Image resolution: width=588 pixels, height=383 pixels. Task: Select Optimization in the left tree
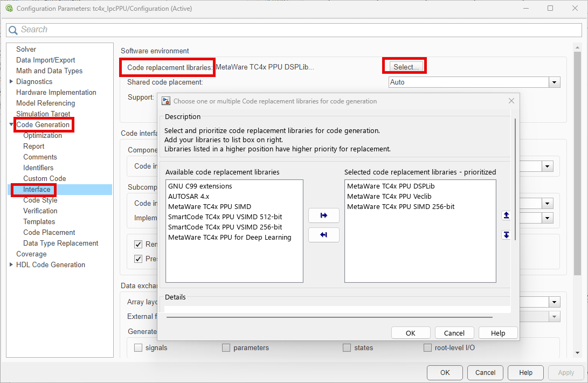(43, 135)
